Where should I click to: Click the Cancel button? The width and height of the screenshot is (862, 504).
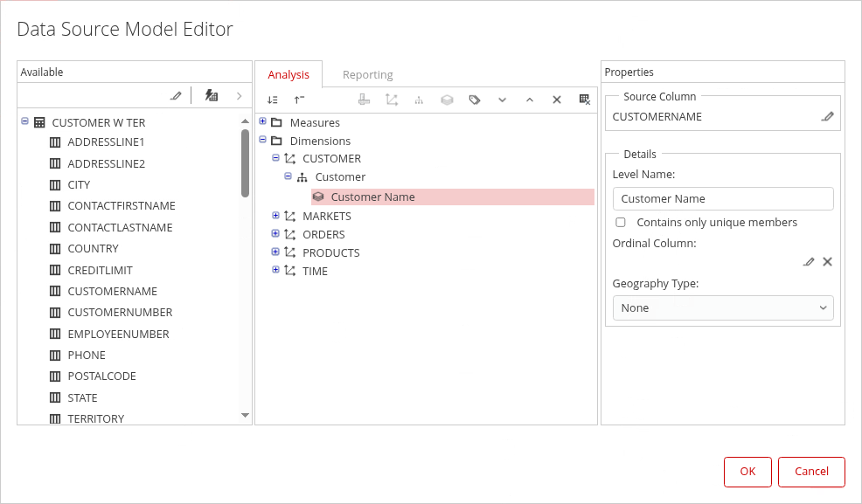click(x=811, y=472)
